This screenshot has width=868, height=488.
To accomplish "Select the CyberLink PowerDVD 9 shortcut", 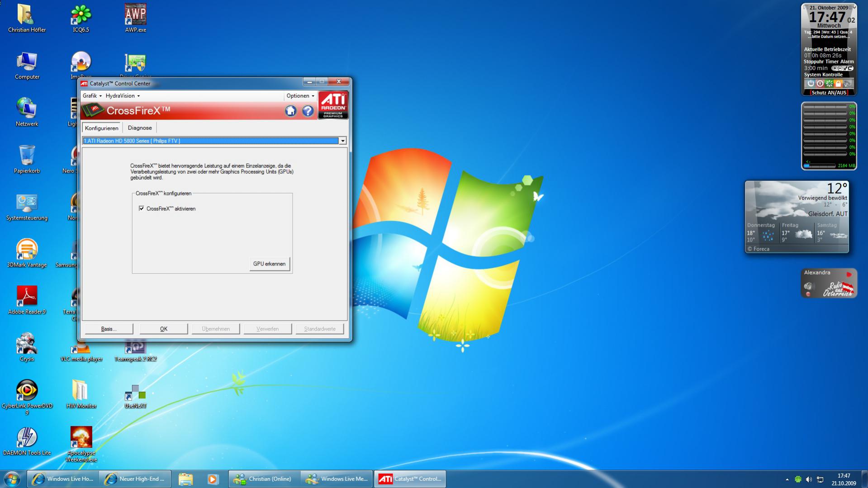I will (27, 397).
